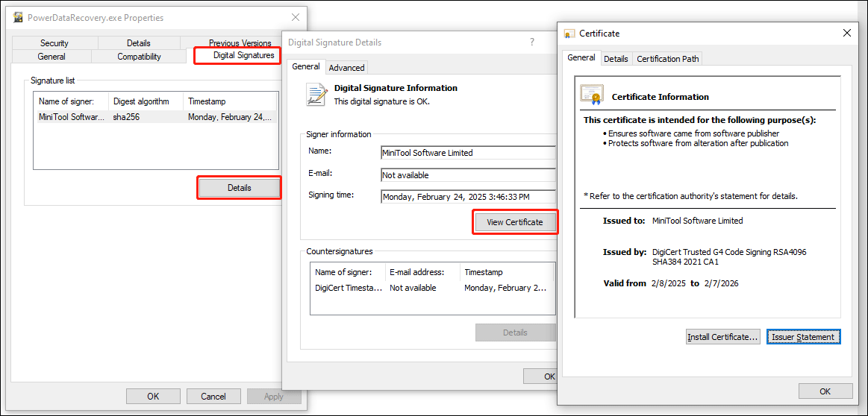Click OK in Digital Signature Details dialog
Viewport: 868px width, 416px height.
[541, 376]
